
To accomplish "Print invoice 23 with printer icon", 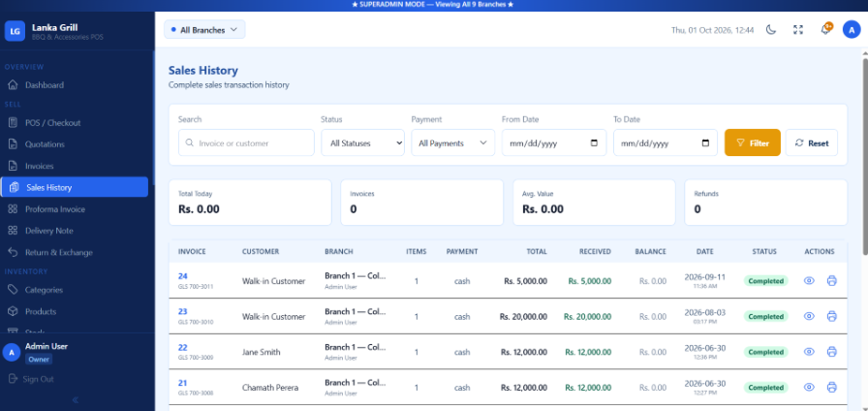I will click(831, 316).
